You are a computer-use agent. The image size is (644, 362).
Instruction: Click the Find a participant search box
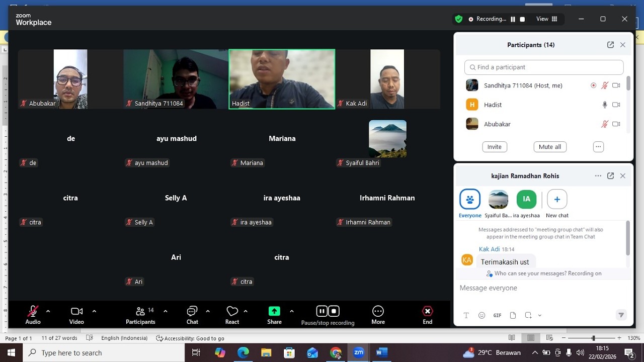click(544, 67)
